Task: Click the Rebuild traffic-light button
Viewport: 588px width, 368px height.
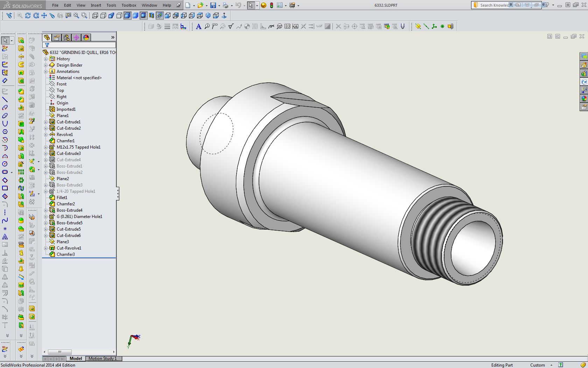Action: [272, 5]
